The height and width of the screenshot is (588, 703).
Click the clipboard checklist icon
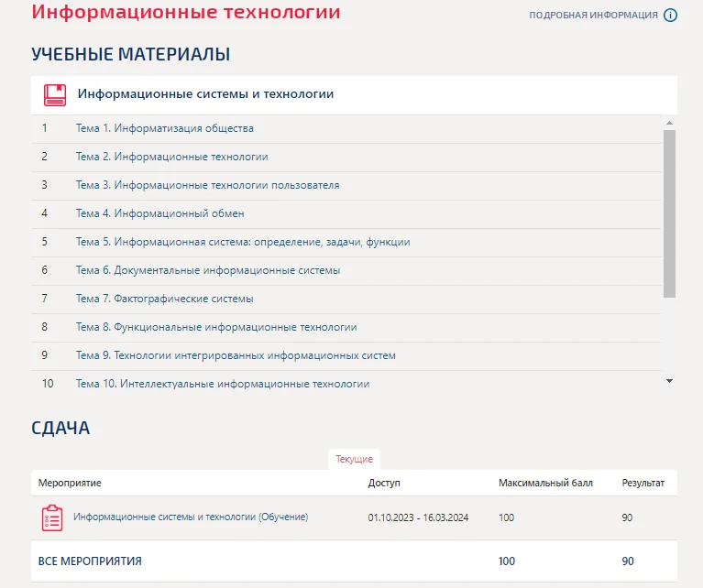(52, 517)
